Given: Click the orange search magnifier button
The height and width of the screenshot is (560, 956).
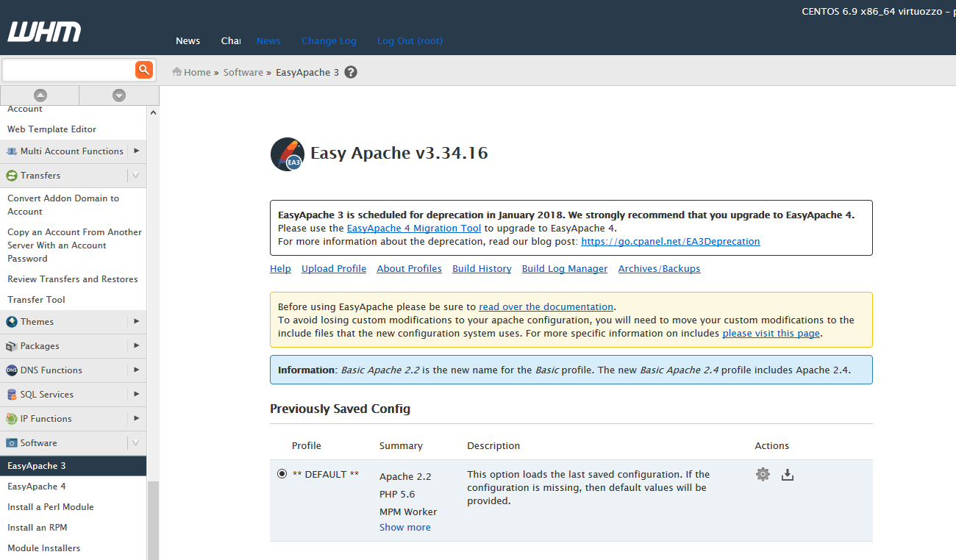Looking at the screenshot, I should pos(143,70).
